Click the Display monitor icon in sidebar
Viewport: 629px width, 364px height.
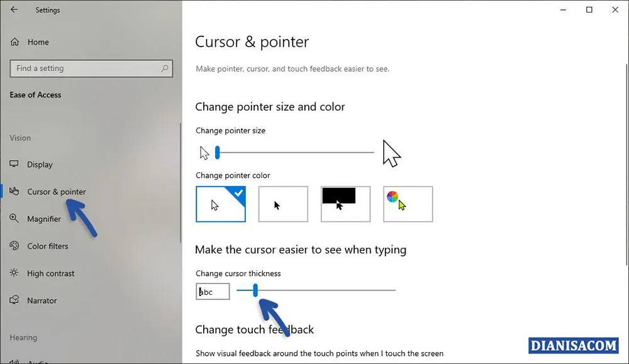click(x=14, y=164)
